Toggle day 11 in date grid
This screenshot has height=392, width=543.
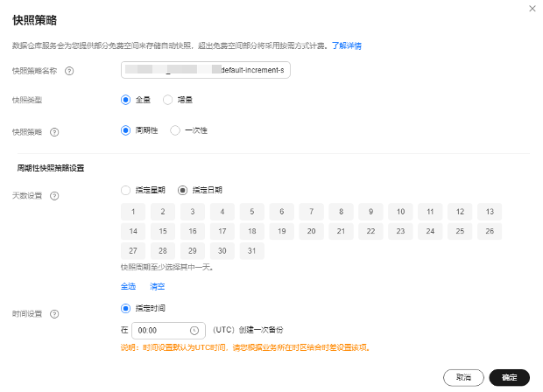pos(430,212)
